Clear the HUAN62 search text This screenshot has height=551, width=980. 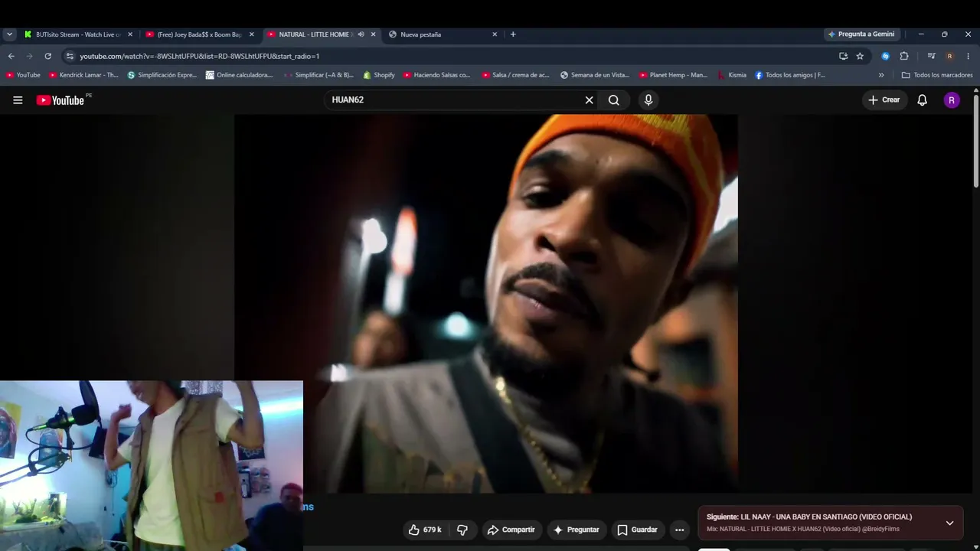[x=590, y=100]
